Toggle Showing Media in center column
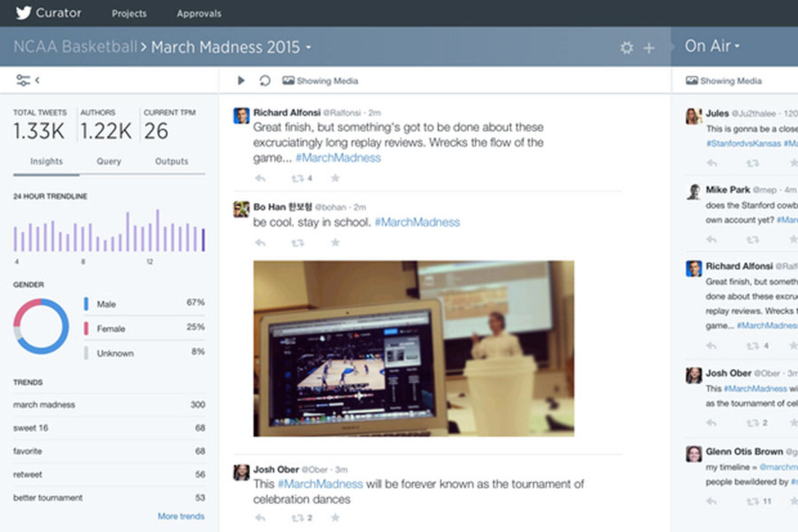798x532 pixels. coord(320,80)
